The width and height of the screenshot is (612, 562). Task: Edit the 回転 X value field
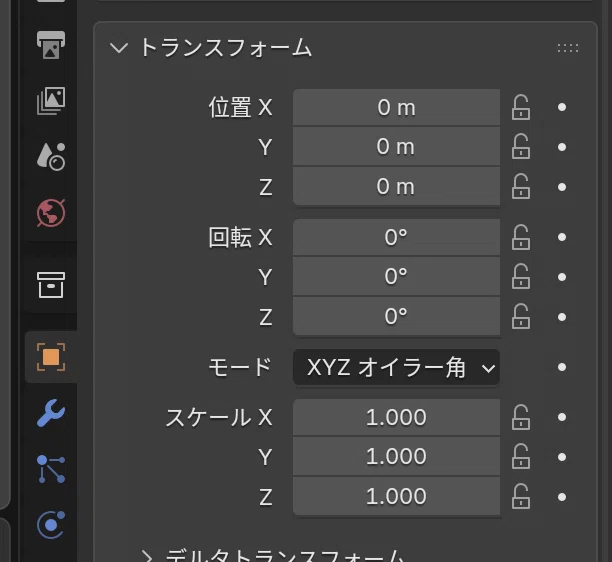coord(396,237)
